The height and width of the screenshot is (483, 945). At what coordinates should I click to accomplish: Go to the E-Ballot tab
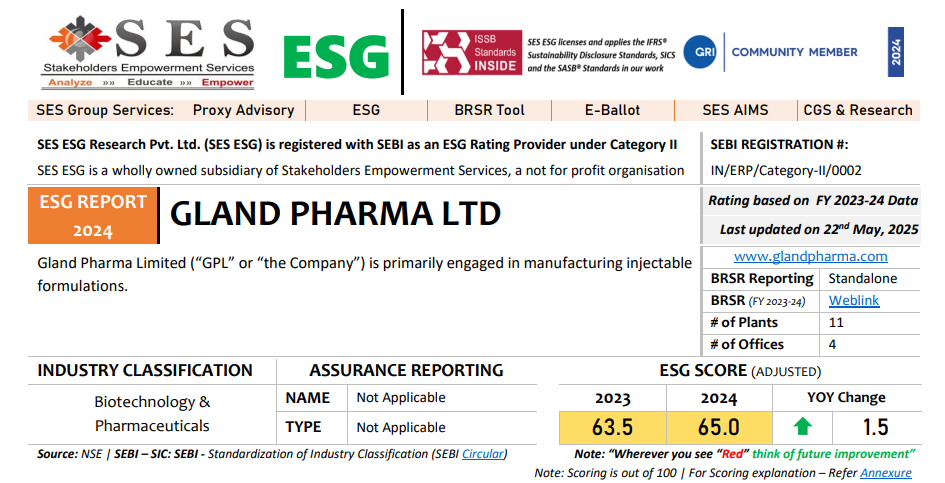[612, 110]
